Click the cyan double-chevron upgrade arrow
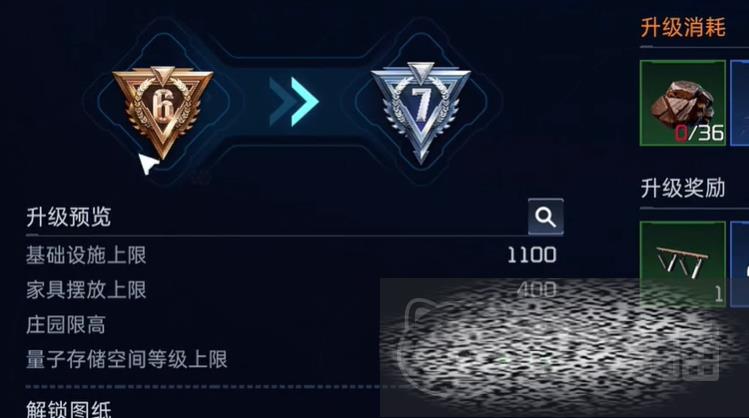Image resolution: width=749 pixels, height=418 pixels. click(294, 102)
